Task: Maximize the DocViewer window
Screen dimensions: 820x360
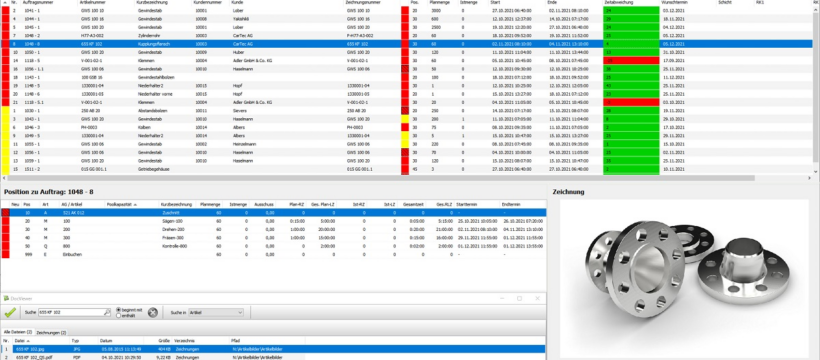Action: 519,298
